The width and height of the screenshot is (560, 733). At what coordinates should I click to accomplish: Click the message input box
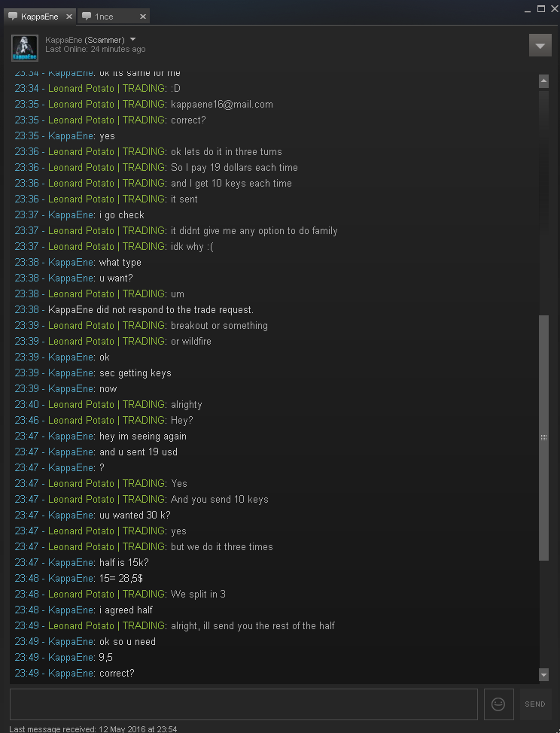[244, 704]
